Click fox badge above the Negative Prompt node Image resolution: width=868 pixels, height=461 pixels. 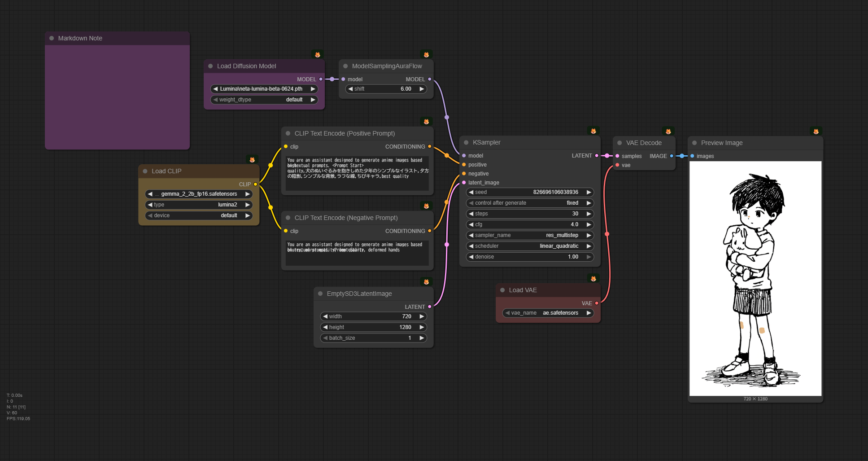[x=426, y=206]
